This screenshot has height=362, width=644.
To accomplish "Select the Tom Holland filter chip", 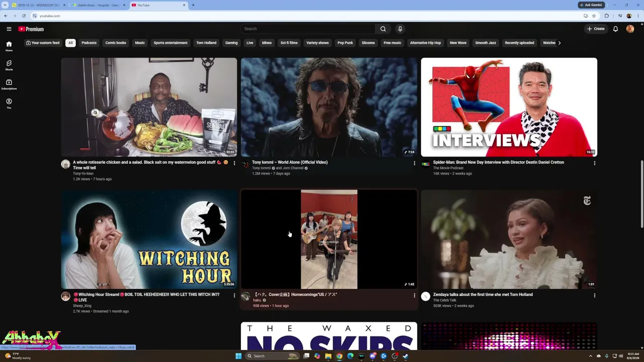I will 206,43.
